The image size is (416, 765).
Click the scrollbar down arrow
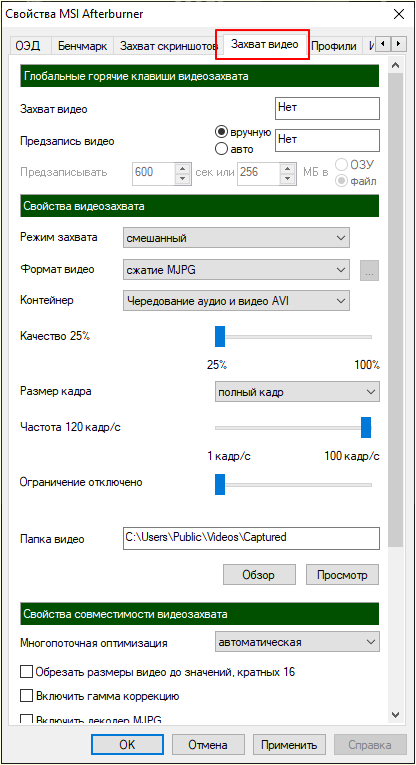(396, 714)
